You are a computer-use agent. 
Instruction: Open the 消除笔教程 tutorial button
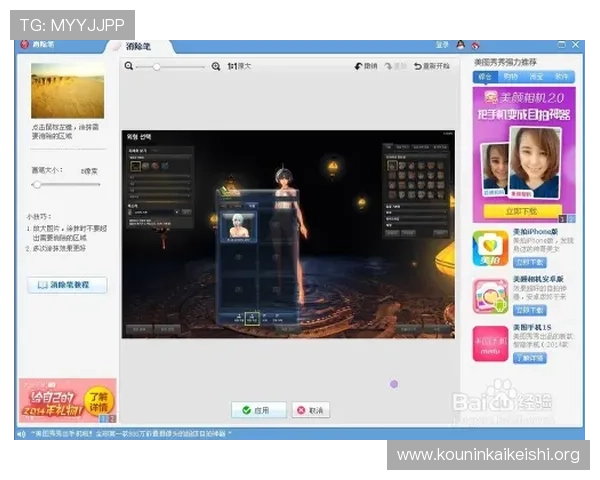click(x=66, y=285)
